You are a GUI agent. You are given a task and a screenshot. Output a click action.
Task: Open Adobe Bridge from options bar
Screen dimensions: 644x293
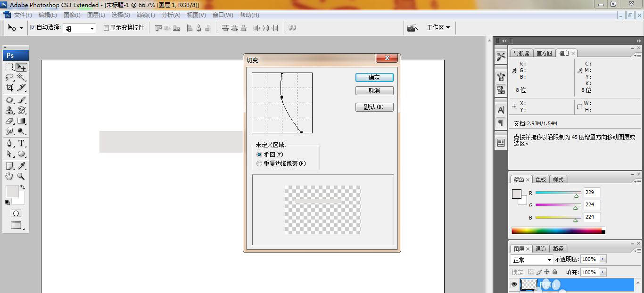[413, 28]
